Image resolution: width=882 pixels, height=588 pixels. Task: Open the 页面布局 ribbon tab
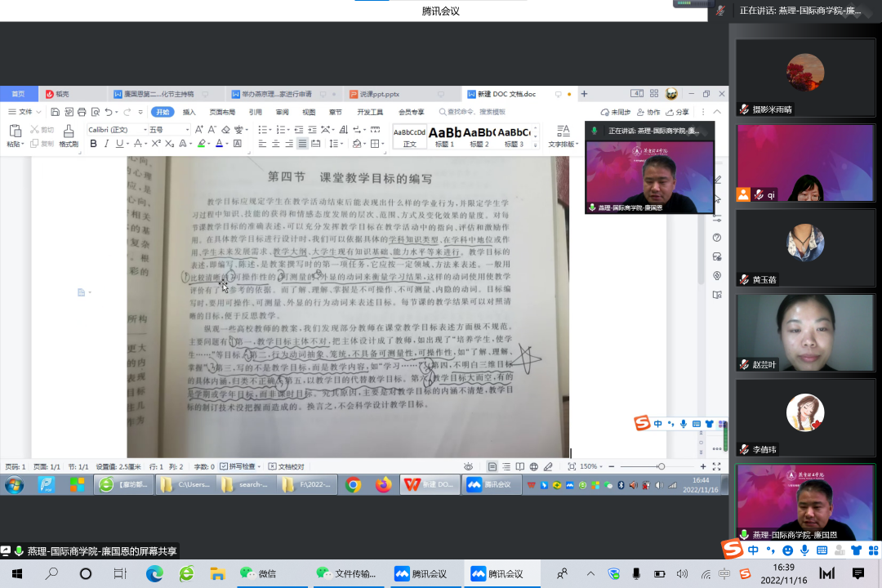tap(222, 112)
